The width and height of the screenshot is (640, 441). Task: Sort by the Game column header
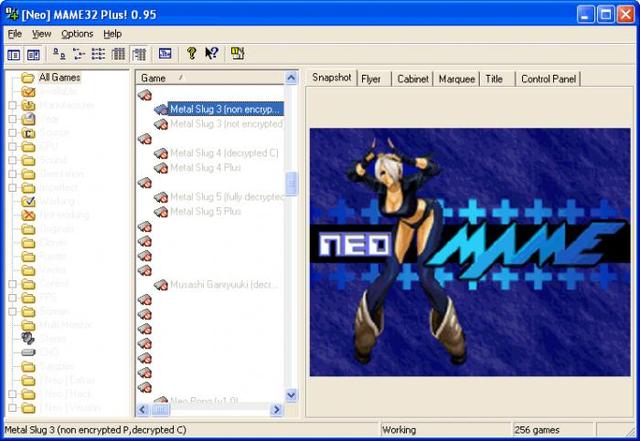click(210, 78)
